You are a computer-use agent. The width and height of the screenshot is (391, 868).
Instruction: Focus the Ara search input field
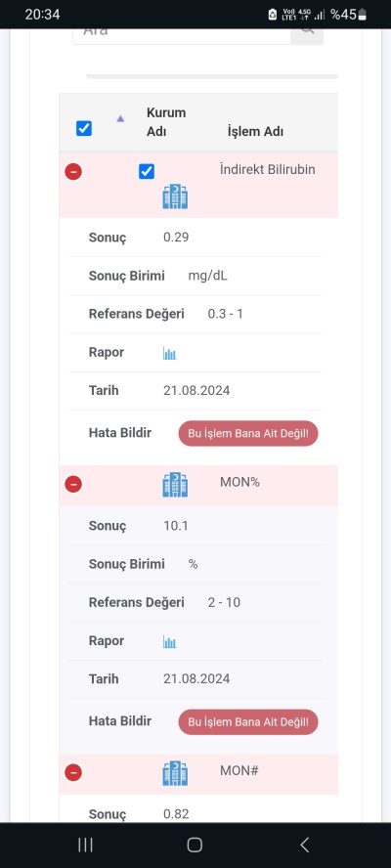(182, 32)
